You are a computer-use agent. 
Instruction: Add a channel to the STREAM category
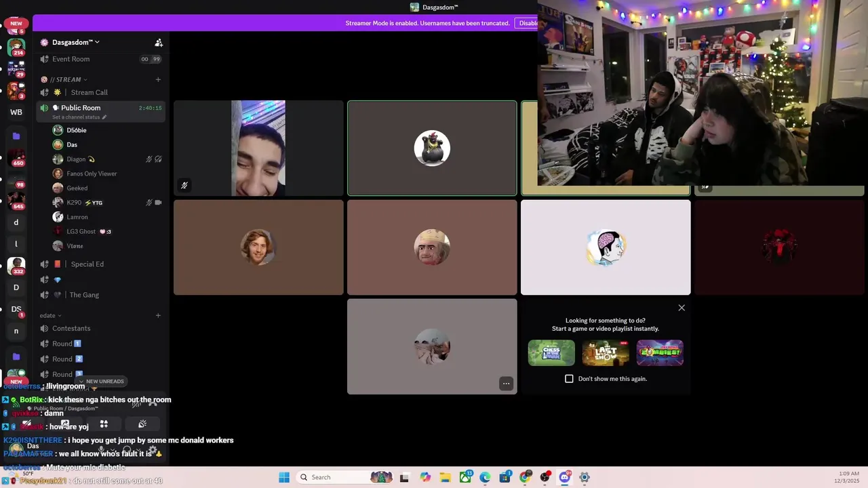[x=158, y=79]
